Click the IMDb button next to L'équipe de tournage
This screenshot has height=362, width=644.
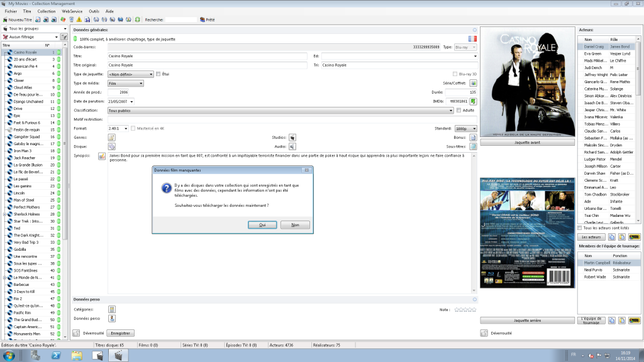pyautogui.click(x=634, y=321)
